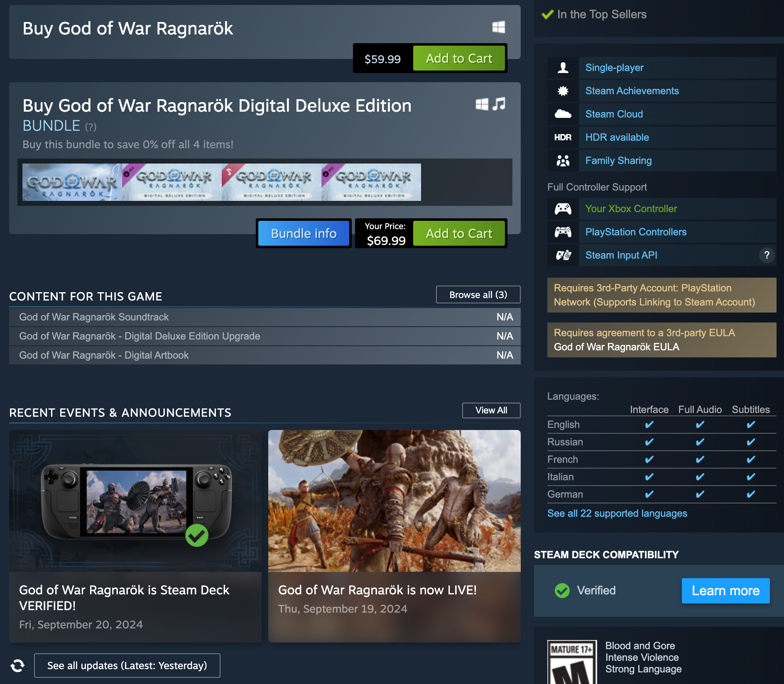Click the Mature 17+ ESRB rating image
Image resolution: width=784 pixels, height=684 pixels.
[572, 662]
